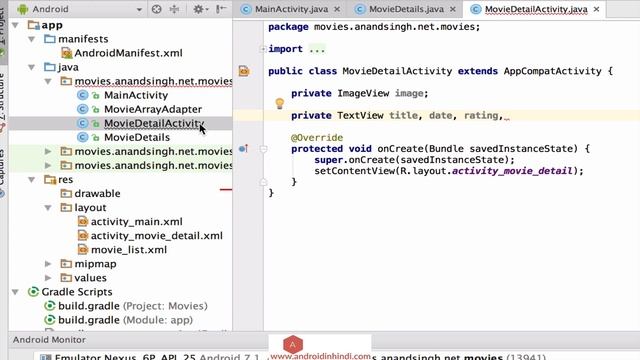Select MainActivity class in project tree
The width and height of the screenshot is (640, 360).
[136, 96]
